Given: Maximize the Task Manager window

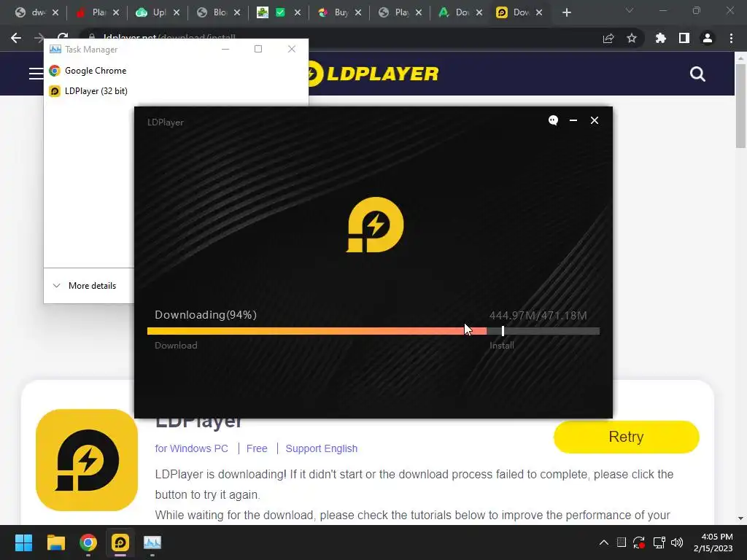Looking at the screenshot, I should click(258, 49).
